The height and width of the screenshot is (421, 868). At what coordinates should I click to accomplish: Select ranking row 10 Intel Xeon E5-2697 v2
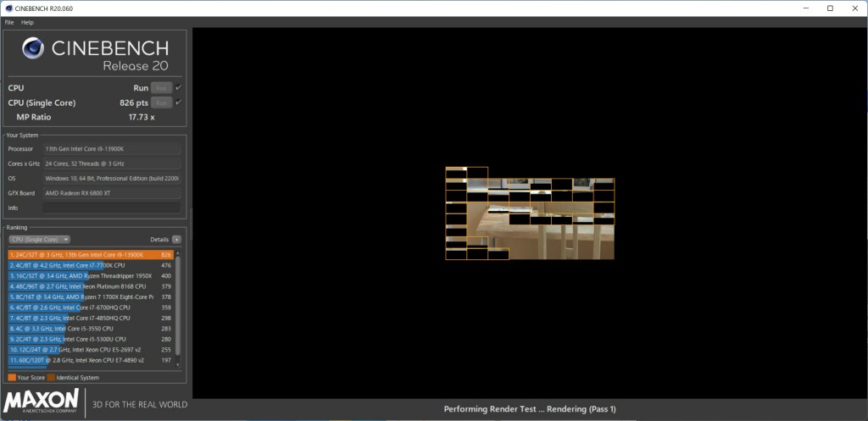tap(91, 350)
